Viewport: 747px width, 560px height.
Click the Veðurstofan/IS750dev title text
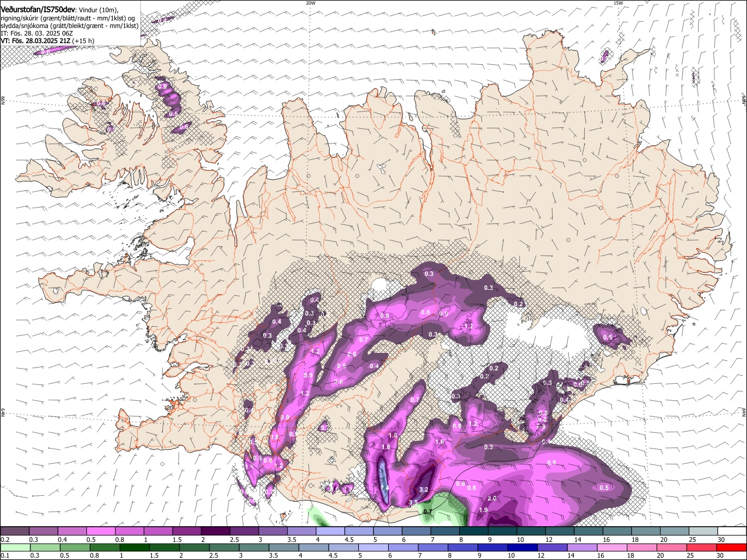coord(38,9)
